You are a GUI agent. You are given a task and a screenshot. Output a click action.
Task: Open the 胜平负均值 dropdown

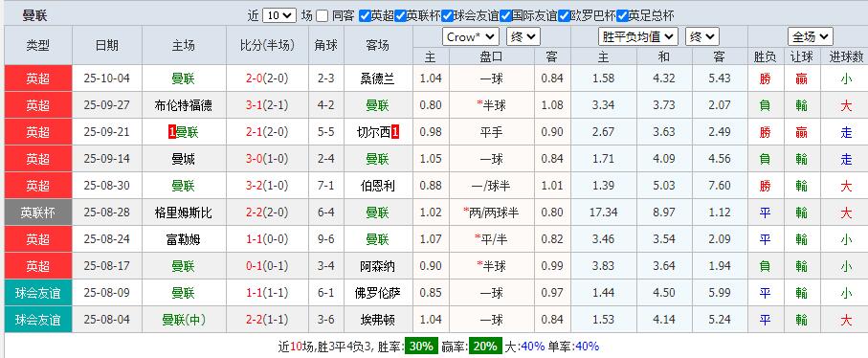click(638, 37)
